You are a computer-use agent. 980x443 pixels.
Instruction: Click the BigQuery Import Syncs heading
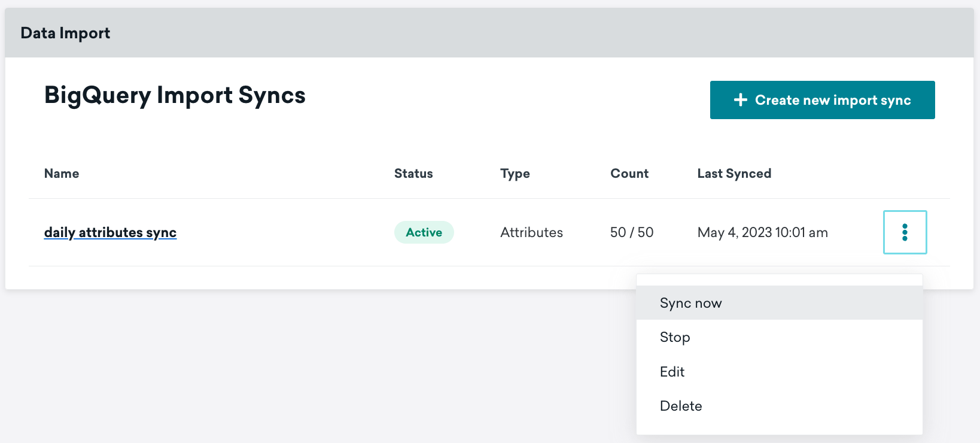coord(175,95)
